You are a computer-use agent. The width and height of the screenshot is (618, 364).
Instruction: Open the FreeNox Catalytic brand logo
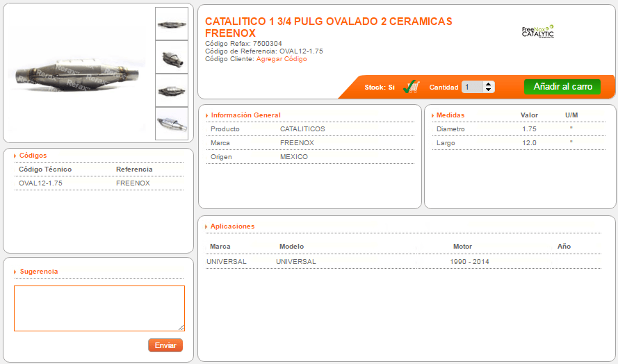[538, 31]
